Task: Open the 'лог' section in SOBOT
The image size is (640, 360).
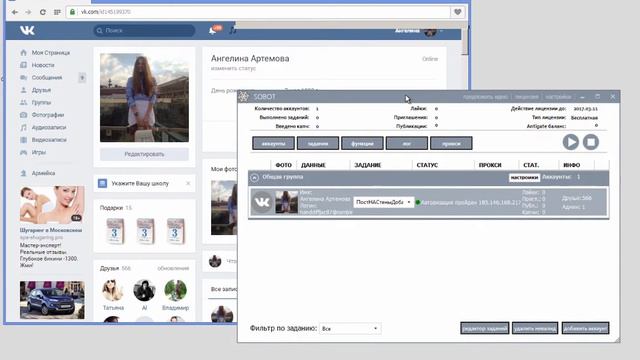Action: point(407,144)
